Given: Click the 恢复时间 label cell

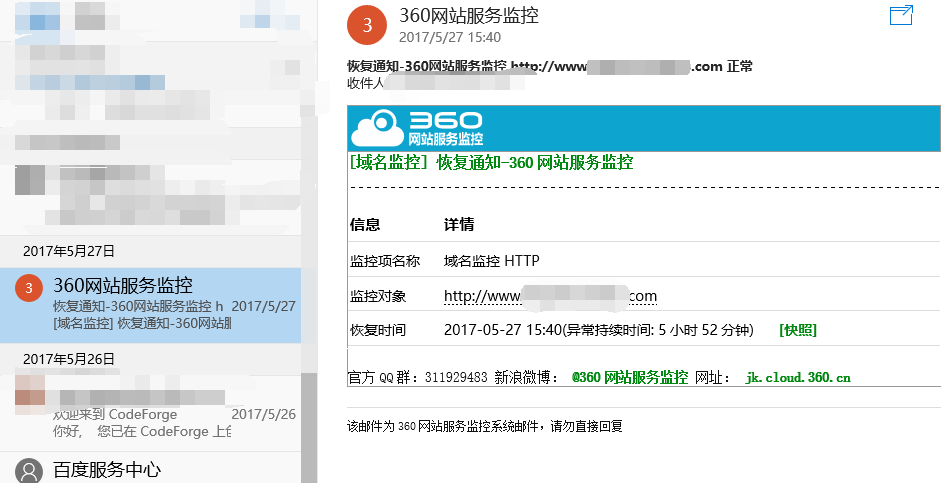Looking at the screenshot, I should point(377,330).
